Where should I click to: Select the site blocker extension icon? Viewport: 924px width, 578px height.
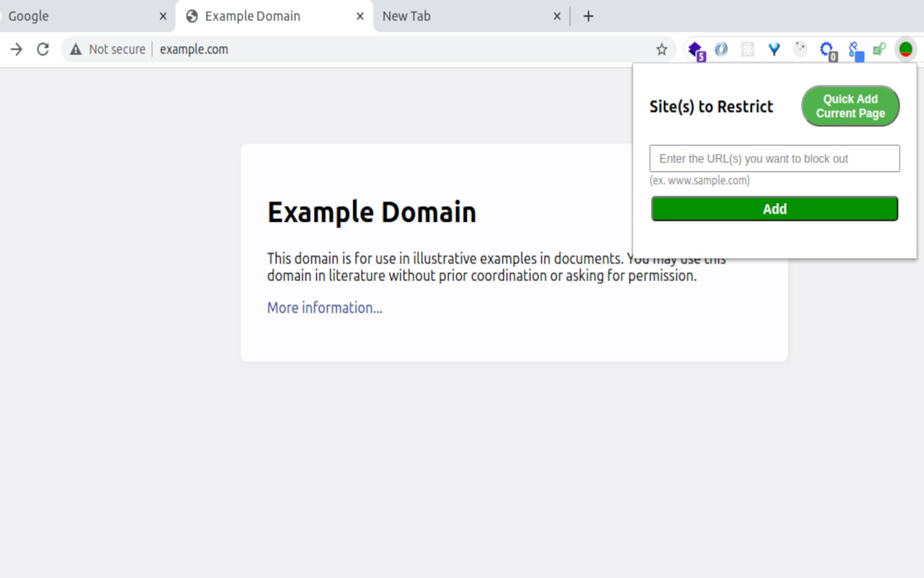coord(905,49)
